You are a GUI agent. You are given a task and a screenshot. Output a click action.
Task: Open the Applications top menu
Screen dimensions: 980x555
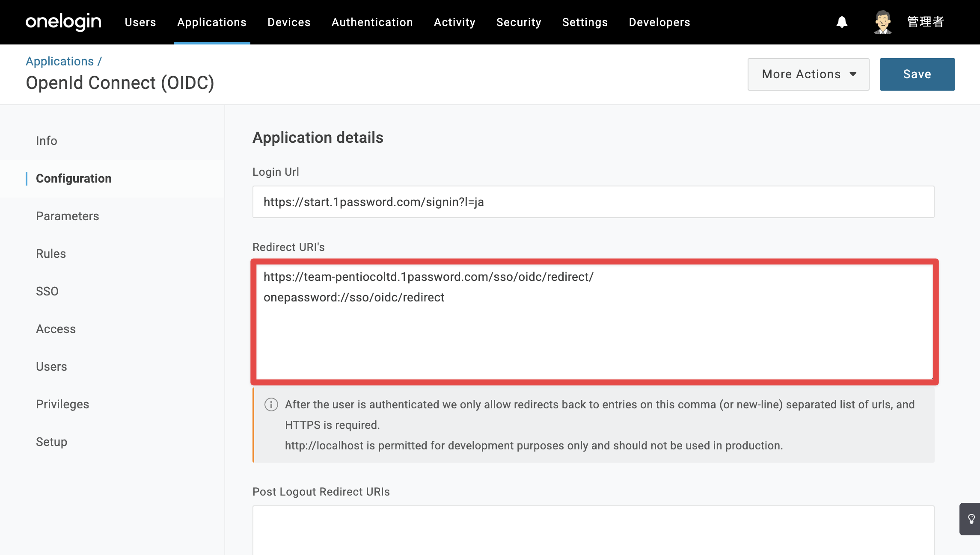pyautogui.click(x=212, y=22)
